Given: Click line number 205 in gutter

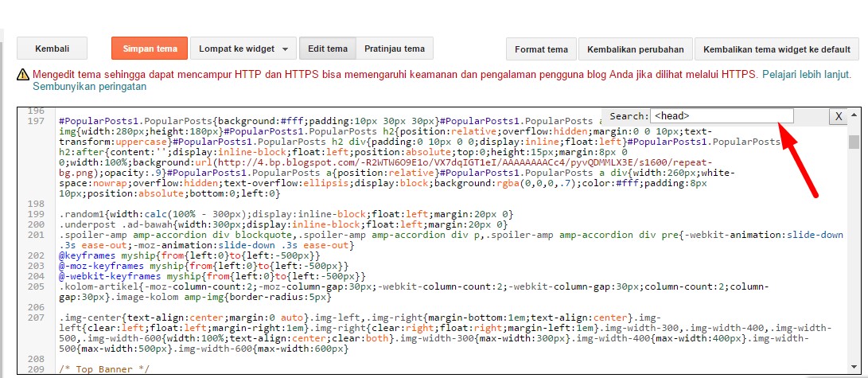Looking at the screenshot, I should 36,286.
